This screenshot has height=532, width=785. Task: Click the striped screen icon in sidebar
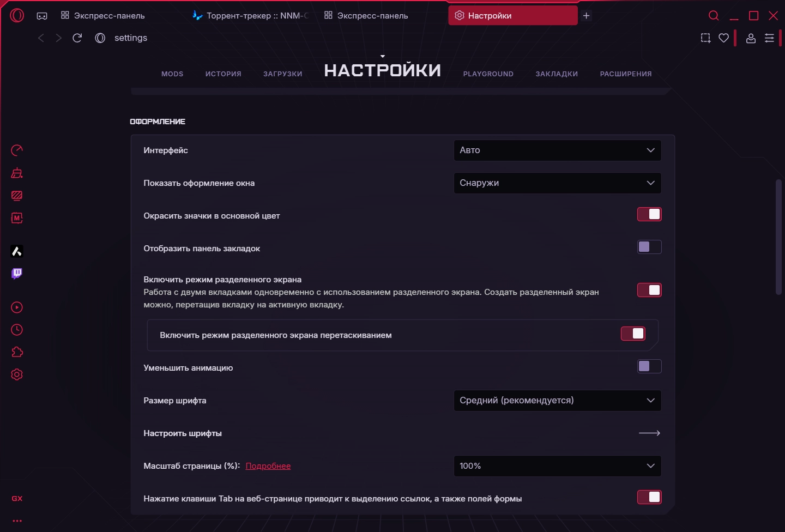tap(17, 196)
